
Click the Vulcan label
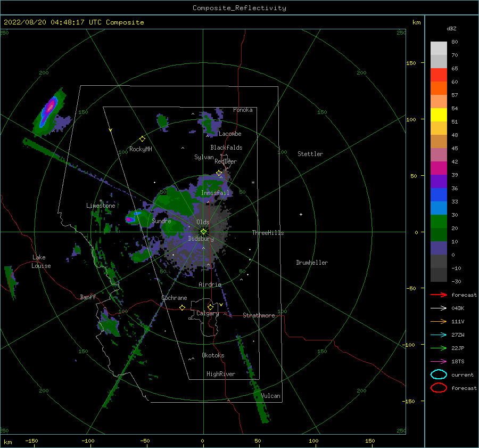coord(271,396)
